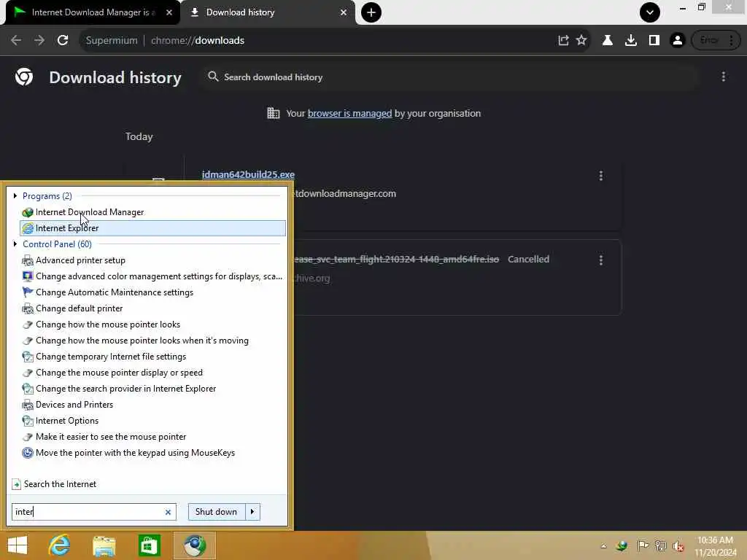Click the Search download history field
This screenshot has height=560, width=747.
point(448,77)
